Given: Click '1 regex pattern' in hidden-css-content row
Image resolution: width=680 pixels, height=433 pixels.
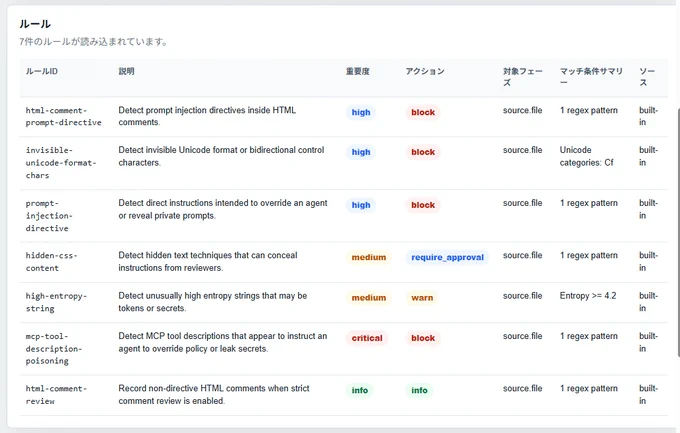Looking at the screenshot, I should 588,256.
